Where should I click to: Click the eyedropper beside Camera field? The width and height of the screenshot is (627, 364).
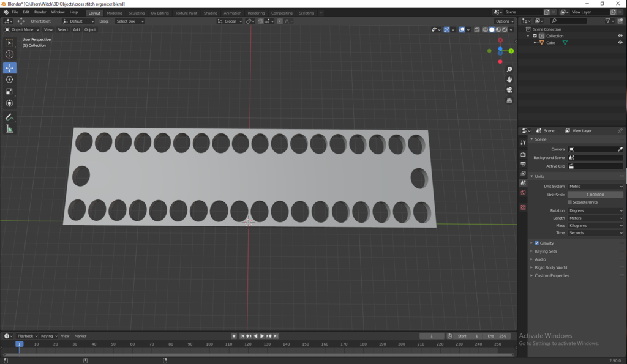[620, 149]
